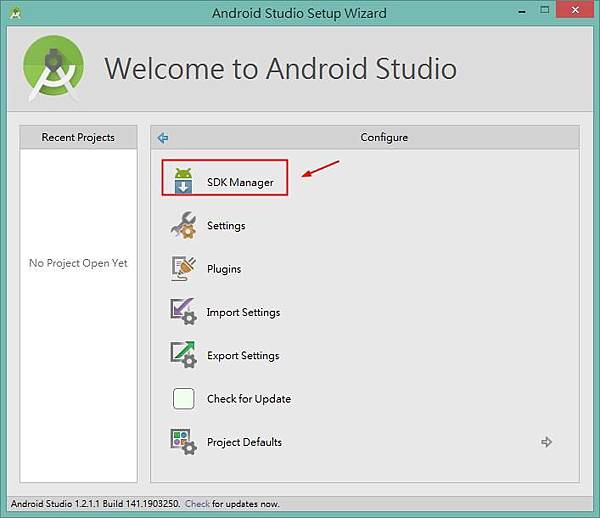Open the Project Defaults label
Image resolution: width=600 pixels, height=518 pixels.
click(244, 442)
